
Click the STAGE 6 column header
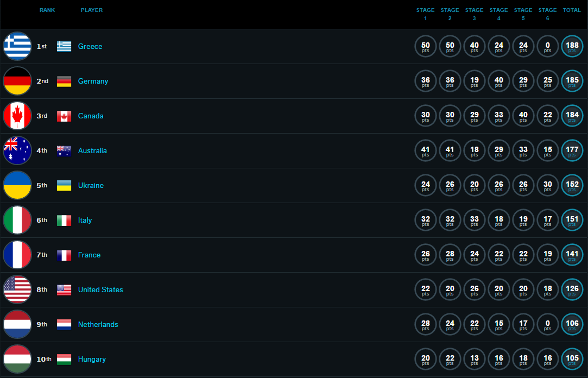[x=547, y=14]
